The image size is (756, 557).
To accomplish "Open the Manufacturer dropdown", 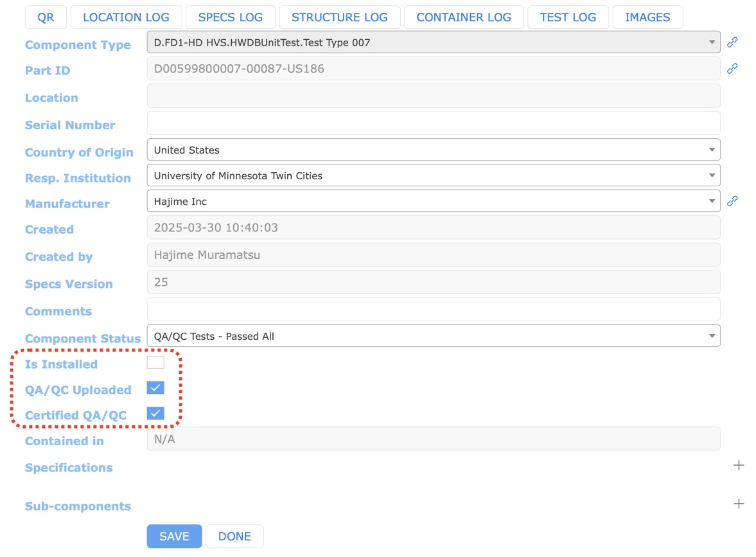I will pos(433,201).
